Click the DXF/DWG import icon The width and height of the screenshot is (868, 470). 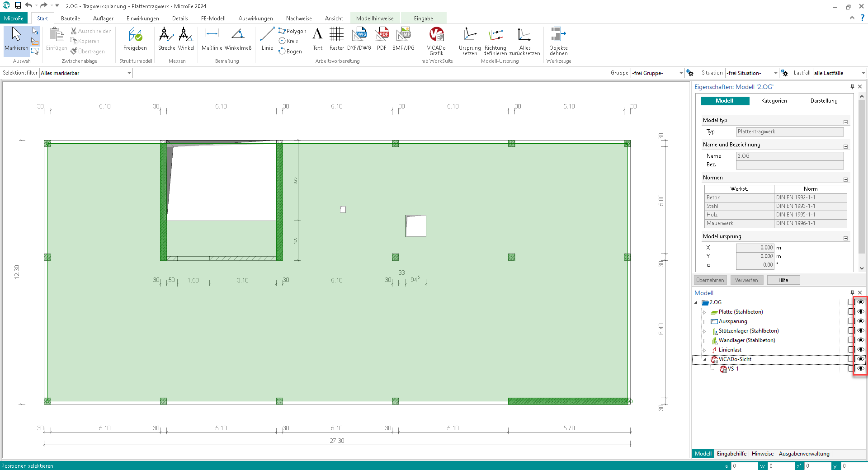pos(359,39)
